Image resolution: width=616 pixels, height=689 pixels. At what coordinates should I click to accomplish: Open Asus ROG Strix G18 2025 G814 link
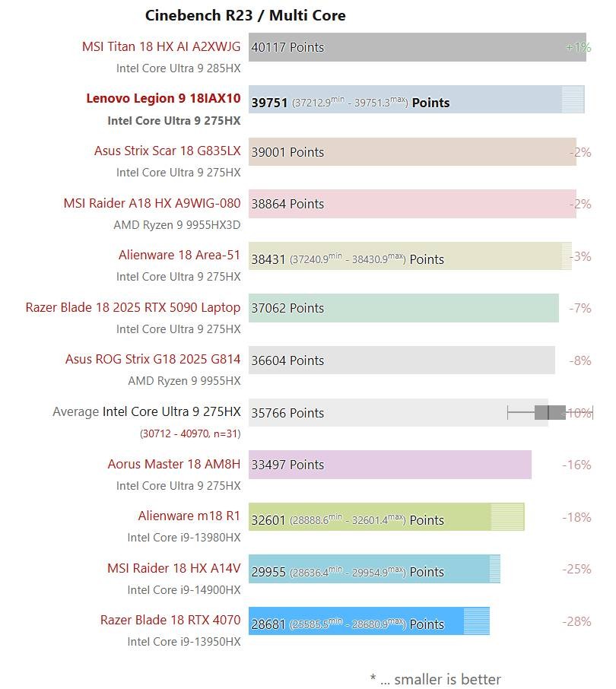pos(153,359)
